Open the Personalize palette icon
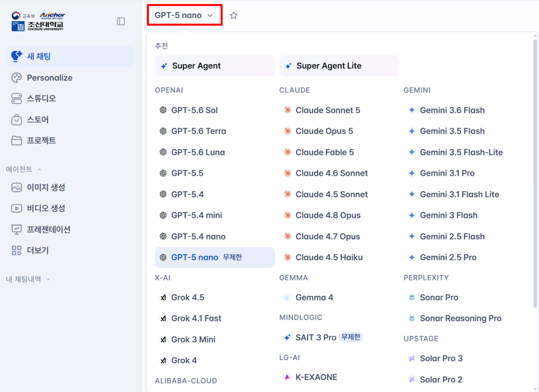The height and width of the screenshot is (392, 539). (x=17, y=78)
